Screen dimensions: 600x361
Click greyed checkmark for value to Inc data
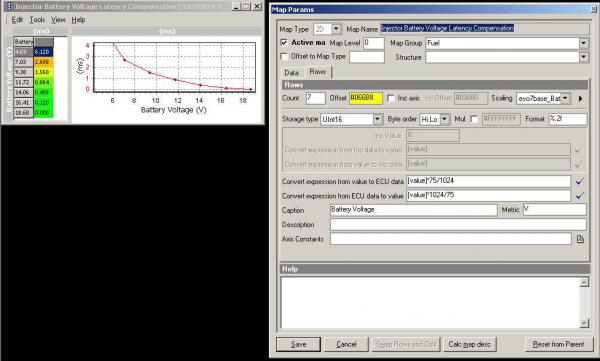click(578, 165)
